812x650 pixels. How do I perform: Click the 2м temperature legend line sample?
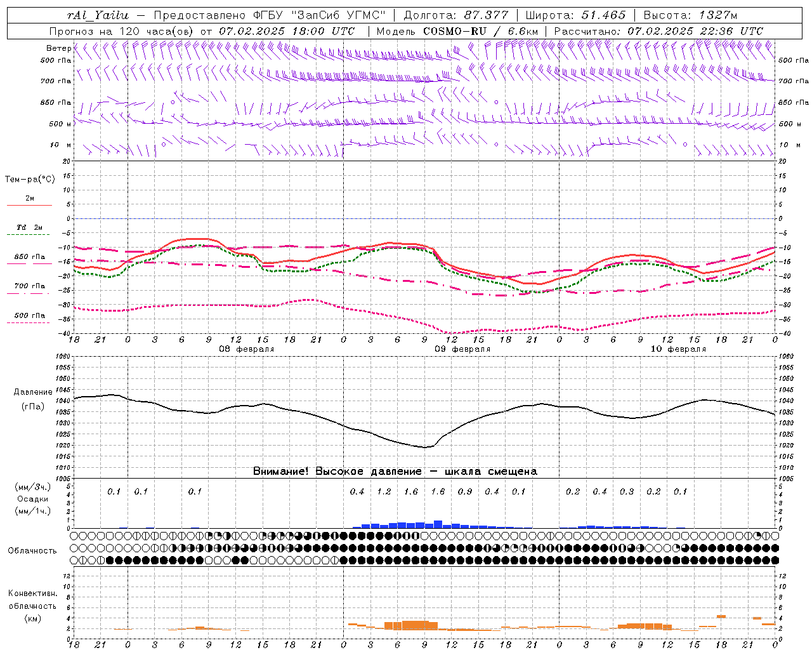click(29, 205)
